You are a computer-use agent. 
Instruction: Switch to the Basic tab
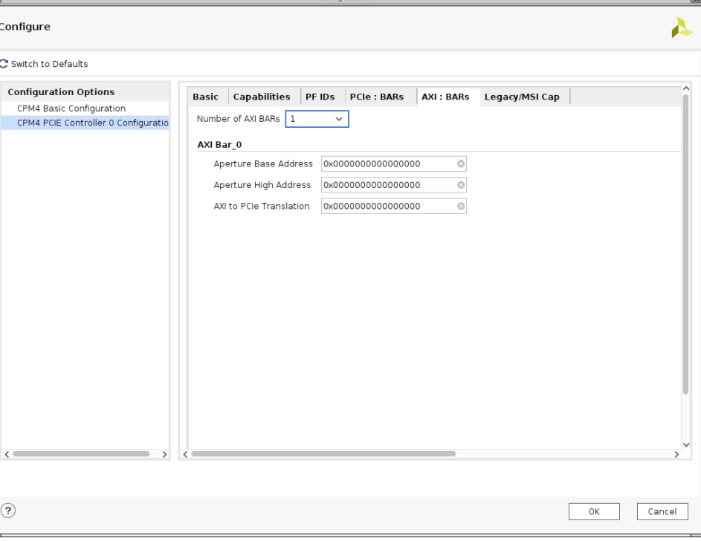206,97
